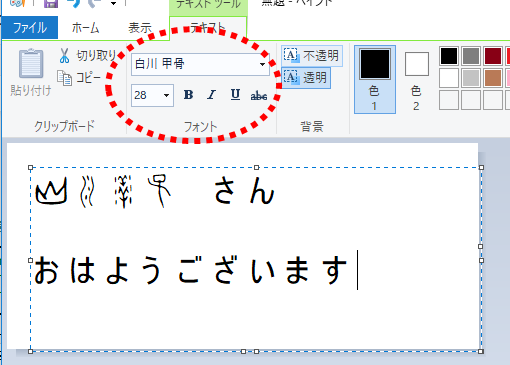
Task: Toggle Italic formatting (I)
Action: (x=211, y=95)
